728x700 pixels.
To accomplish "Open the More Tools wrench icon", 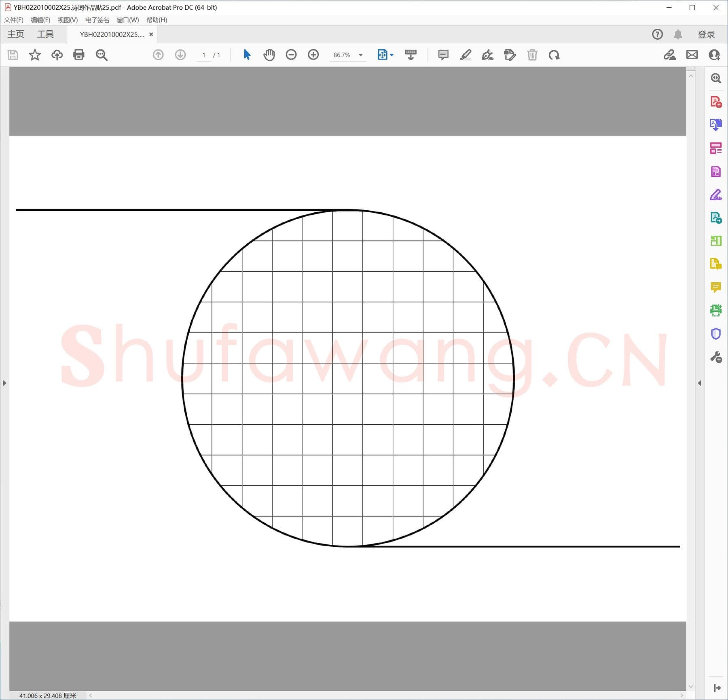I will pyautogui.click(x=716, y=357).
